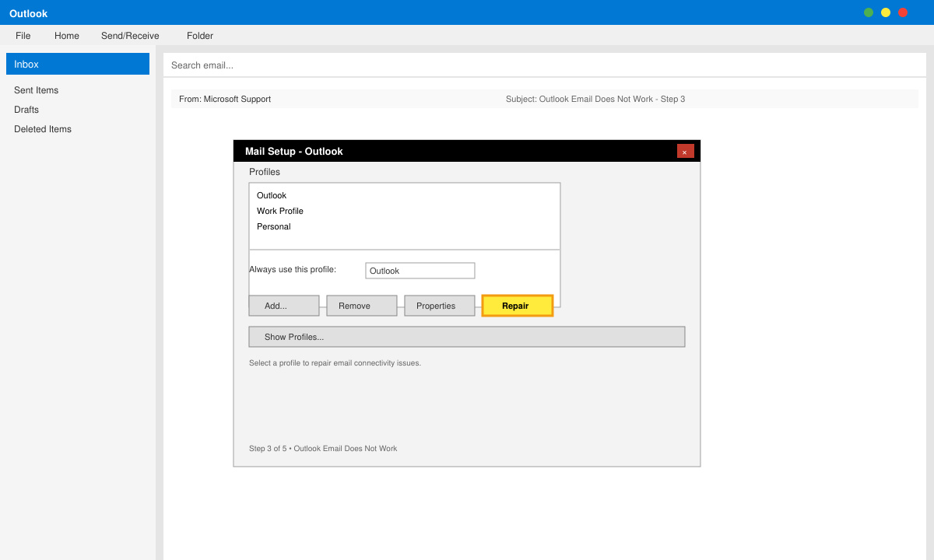This screenshot has width=934, height=560.
Task: Open the Home menu
Action: point(67,36)
